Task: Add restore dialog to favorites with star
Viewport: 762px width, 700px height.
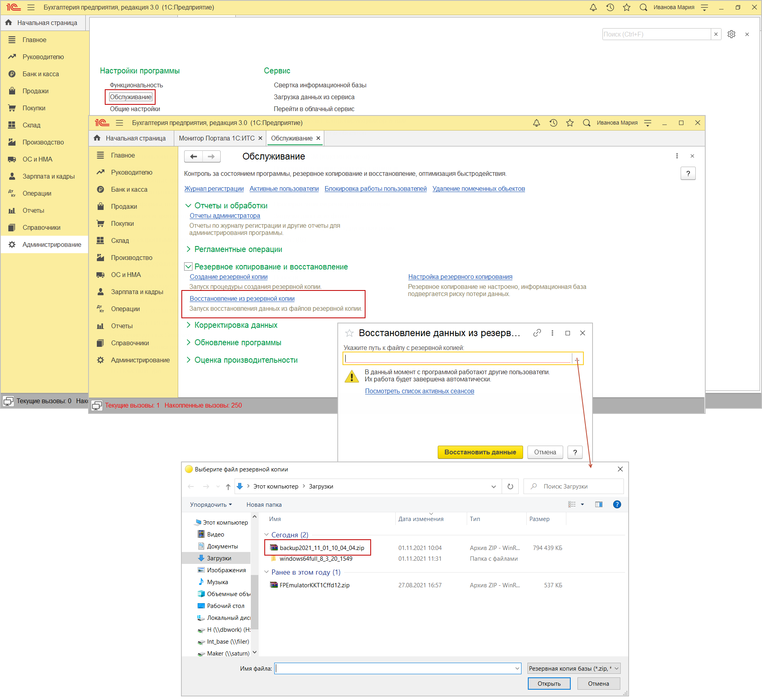Action: tap(349, 333)
